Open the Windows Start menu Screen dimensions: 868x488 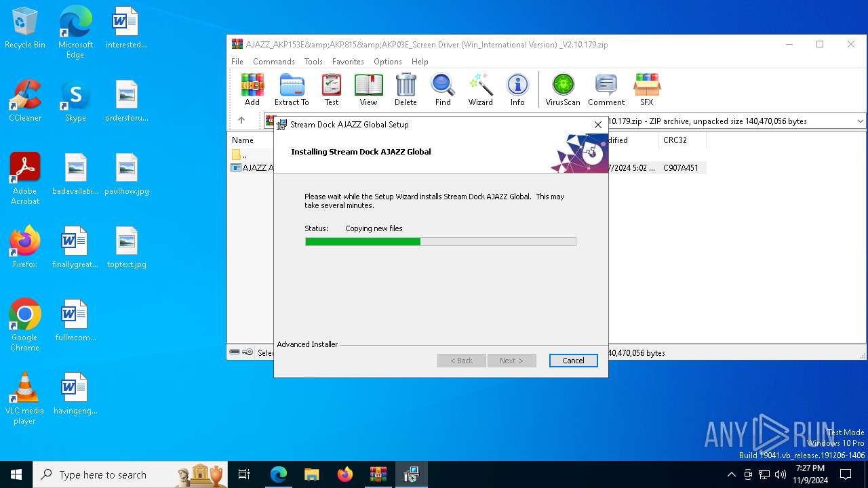[x=16, y=474]
